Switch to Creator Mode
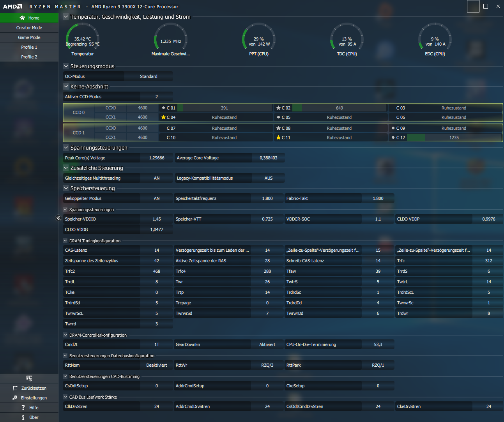 point(29,28)
